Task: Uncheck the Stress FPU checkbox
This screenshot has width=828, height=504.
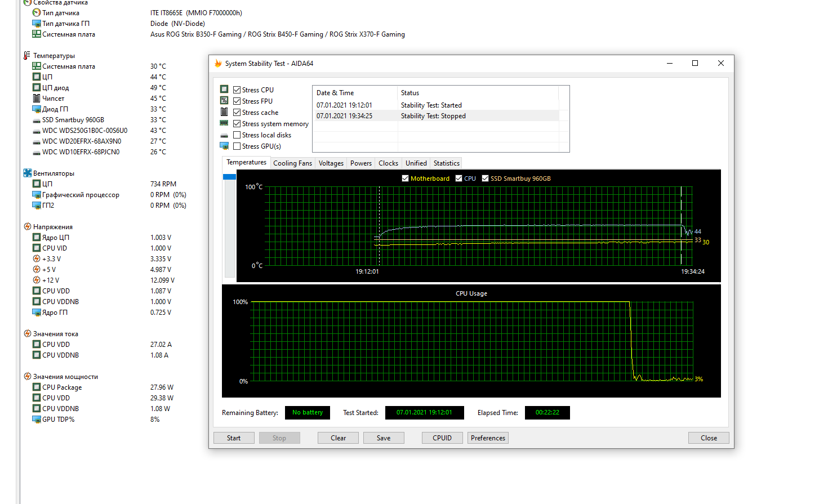Action: [x=237, y=101]
